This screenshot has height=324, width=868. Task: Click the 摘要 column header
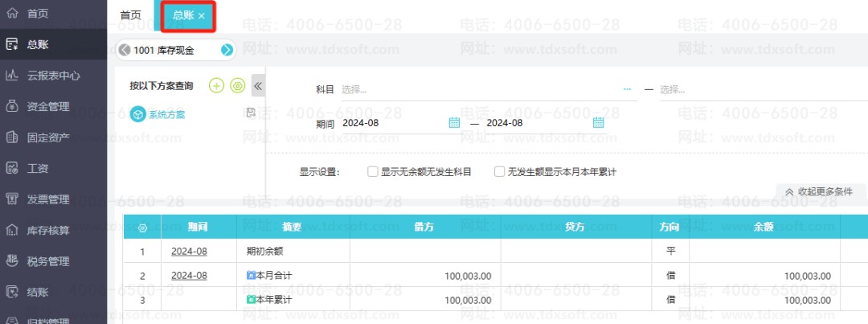pyautogui.click(x=293, y=227)
